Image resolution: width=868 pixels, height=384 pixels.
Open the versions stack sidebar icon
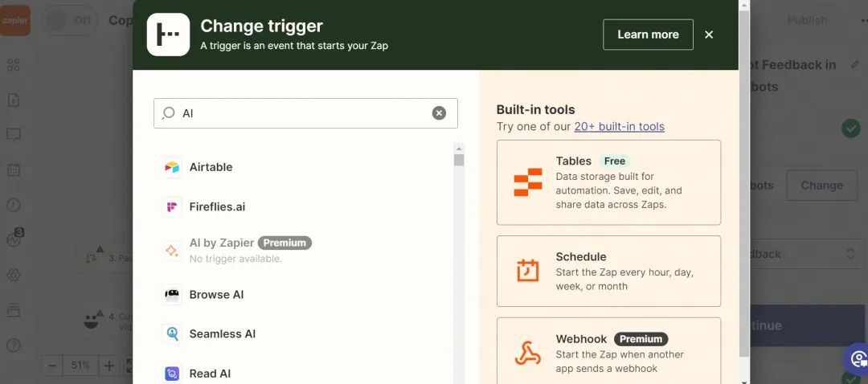[14, 310]
